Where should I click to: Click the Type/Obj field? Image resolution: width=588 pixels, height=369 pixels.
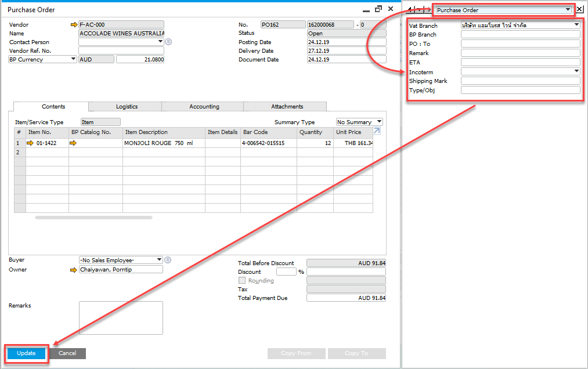(x=521, y=90)
